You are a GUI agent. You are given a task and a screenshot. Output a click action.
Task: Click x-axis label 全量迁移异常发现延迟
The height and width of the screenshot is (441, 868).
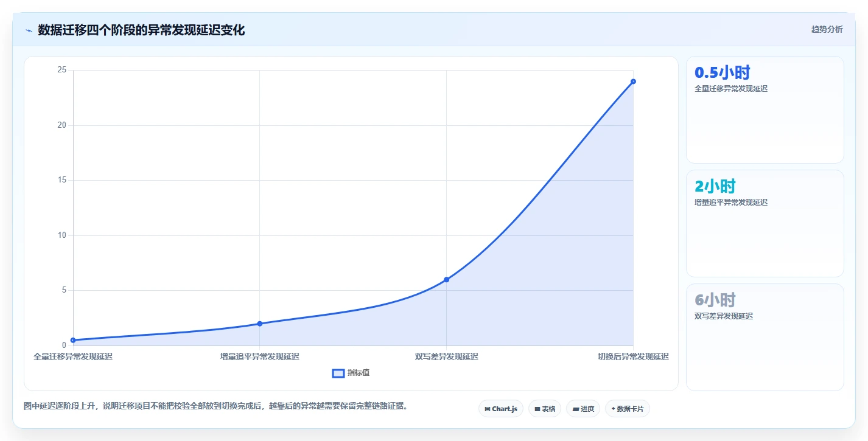coord(73,356)
